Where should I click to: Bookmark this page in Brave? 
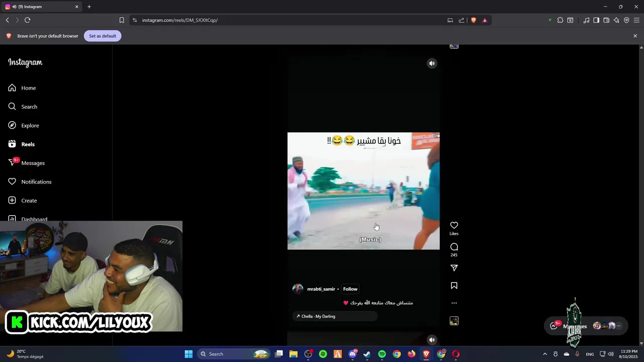click(122, 20)
